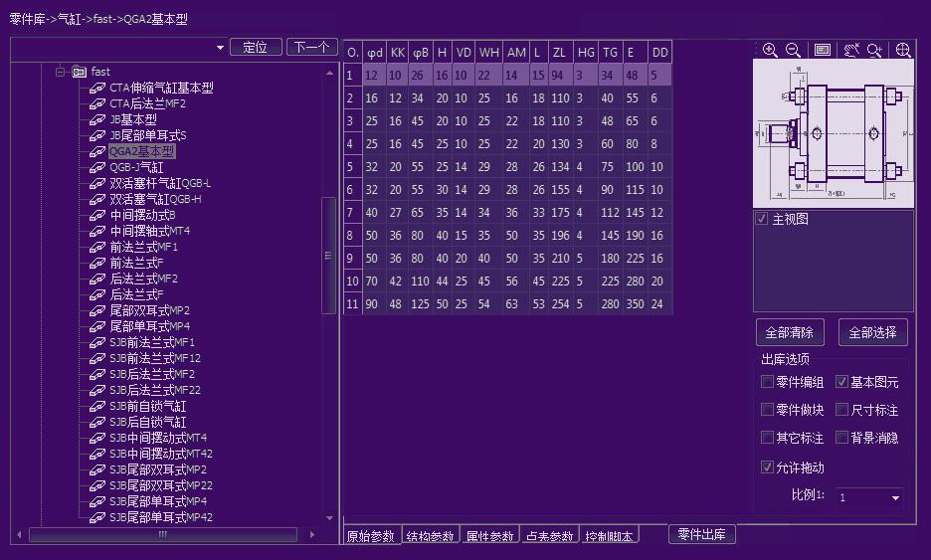Click the zoom out magnifier icon
The width and height of the screenshot is (931, 560).
pyautogui.click(x=794, y=50)
